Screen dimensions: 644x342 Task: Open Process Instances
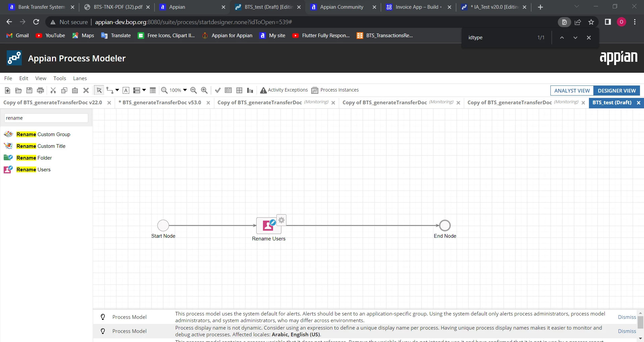pos(335,90)
